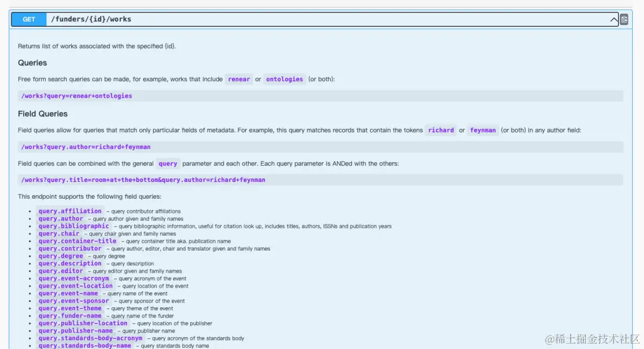644x349 pixels.
Task: Click query.bibliographic in the field list
Action: pyautogui.click(x=74, y=226)
